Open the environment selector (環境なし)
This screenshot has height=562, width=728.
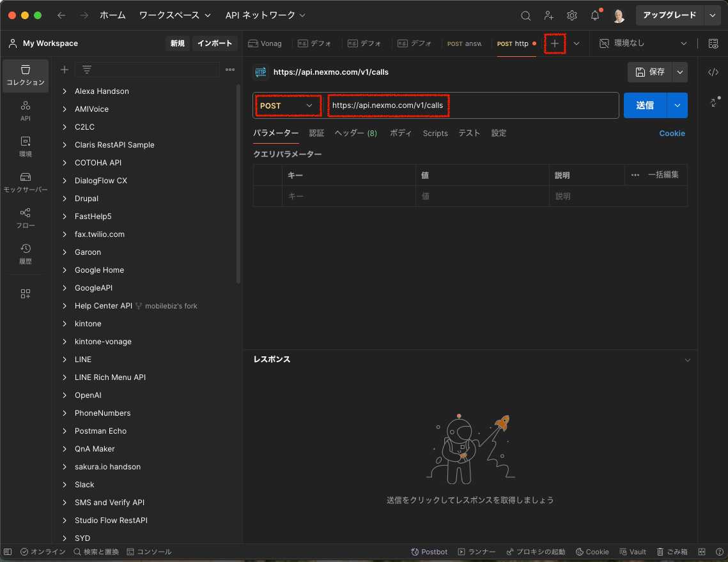pyautogui.click(x=643, y=43)
